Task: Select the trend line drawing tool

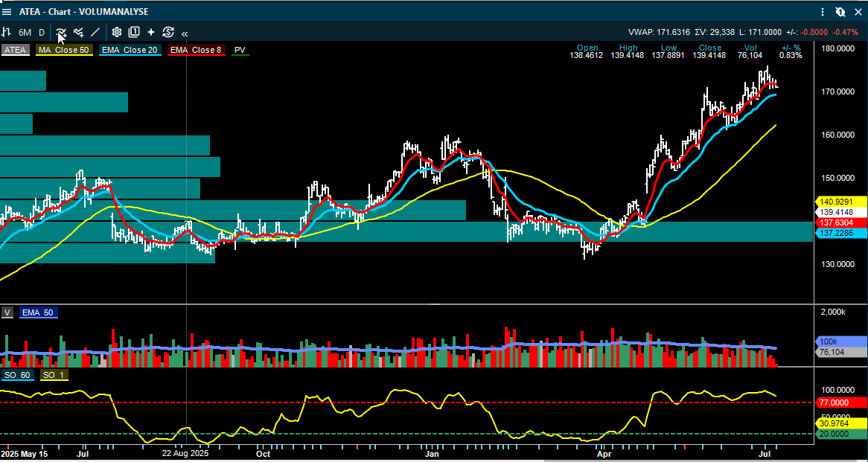Action: point(96,33)
